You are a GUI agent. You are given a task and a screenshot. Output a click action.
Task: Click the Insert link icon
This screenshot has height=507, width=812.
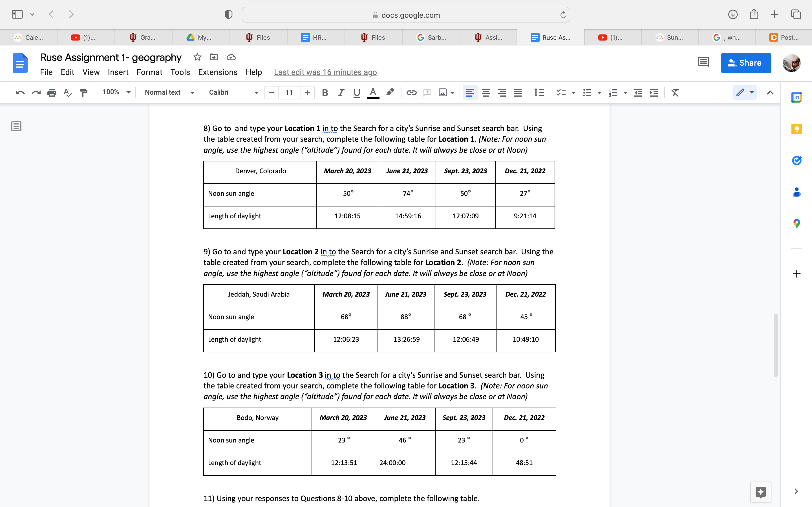coord(411,93)
